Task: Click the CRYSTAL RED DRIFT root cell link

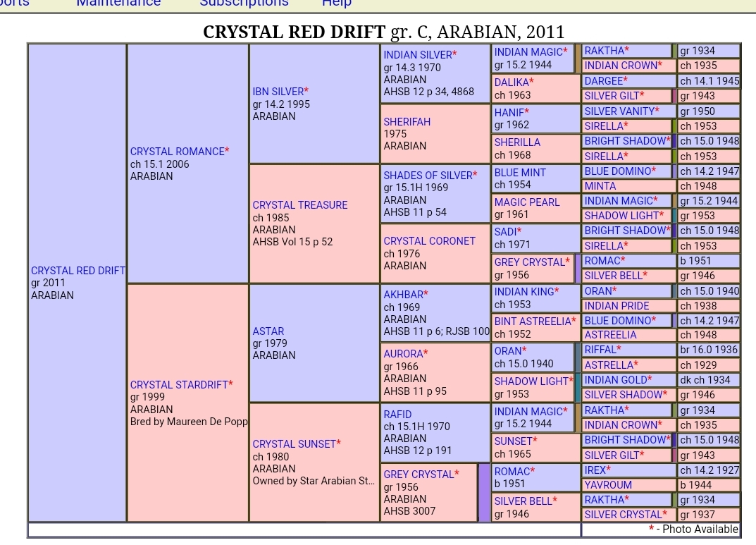Action: (78, 271)
